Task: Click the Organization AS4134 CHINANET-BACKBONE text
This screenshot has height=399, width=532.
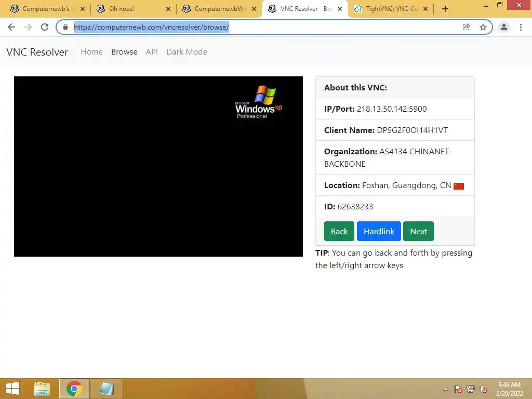Action: (388, 158)
